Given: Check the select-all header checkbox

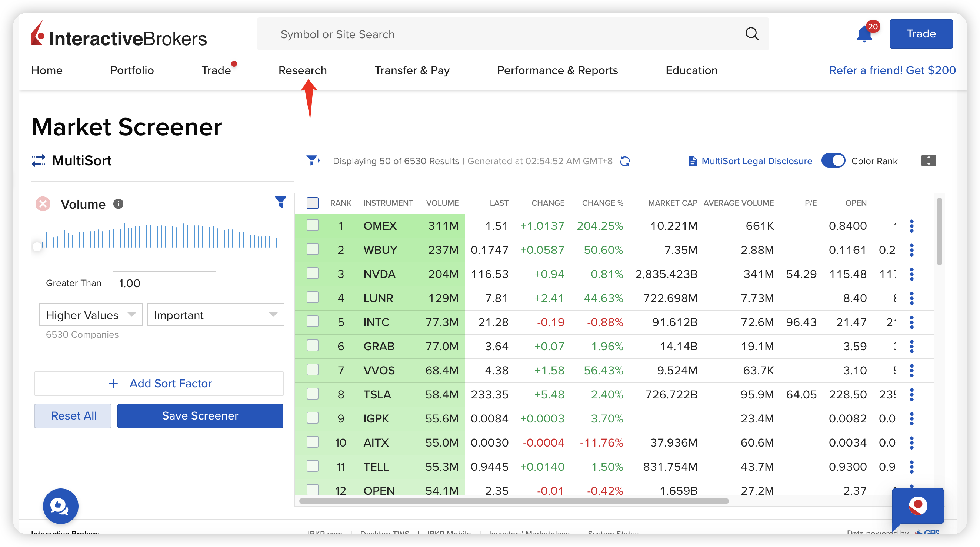Looking at the screenshot, I should (312, 203).
